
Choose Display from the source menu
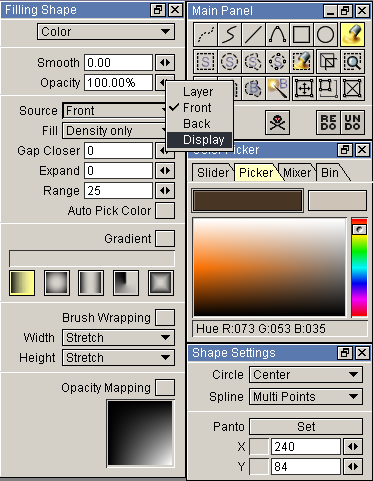199,140
